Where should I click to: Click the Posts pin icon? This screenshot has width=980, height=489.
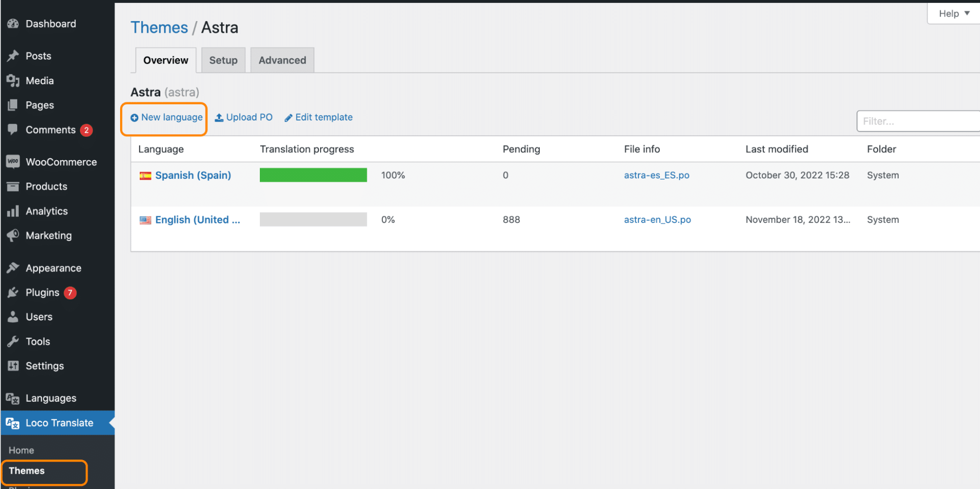click(13, 56)
